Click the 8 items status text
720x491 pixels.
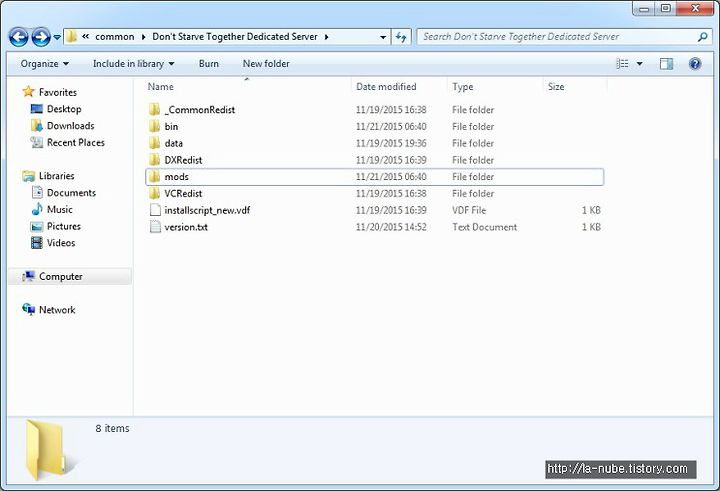tap(112, 428)
